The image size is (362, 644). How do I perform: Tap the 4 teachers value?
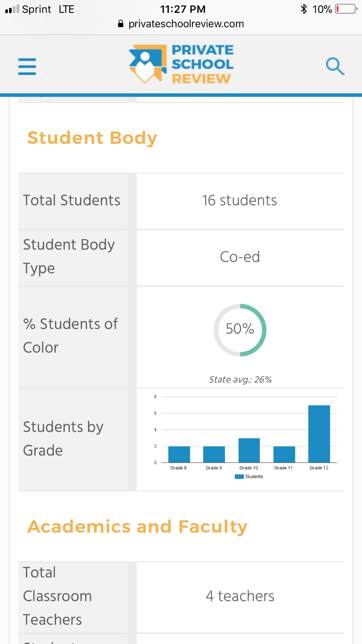(x=240, y=596)
